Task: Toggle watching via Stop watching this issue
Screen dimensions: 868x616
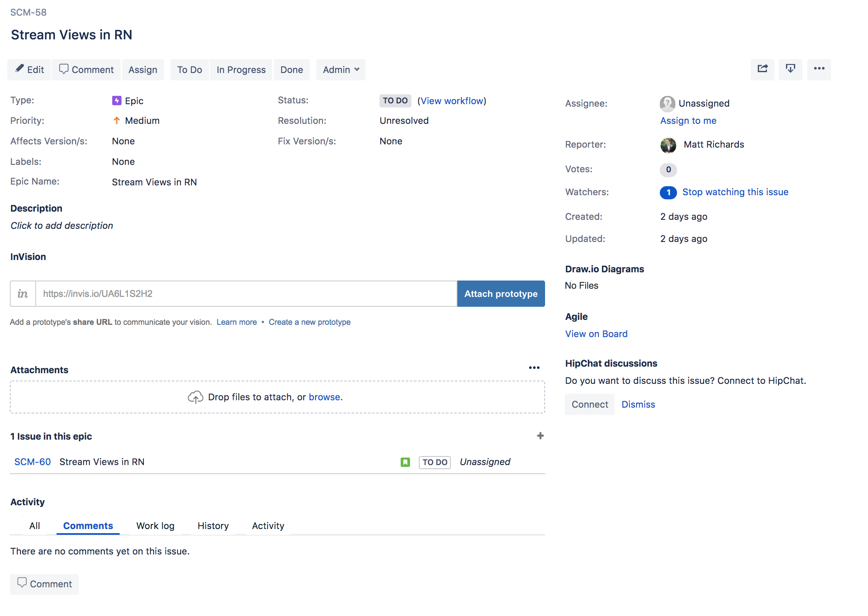Action: coord(735,192)
